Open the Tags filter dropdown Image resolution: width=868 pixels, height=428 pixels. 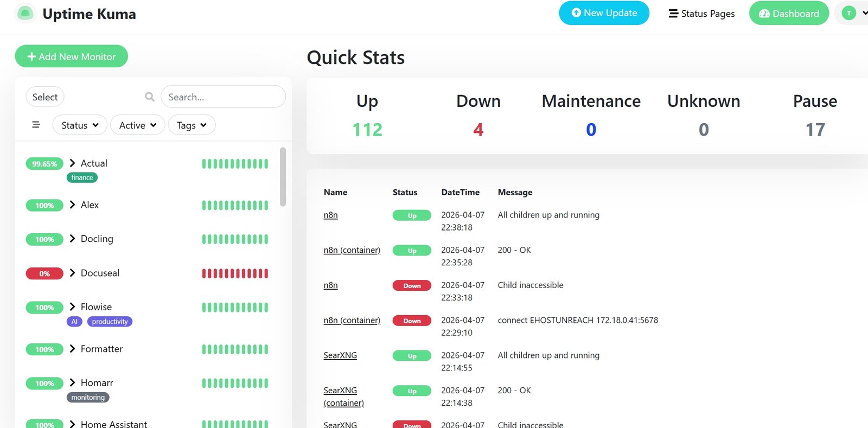click(192, 125)
